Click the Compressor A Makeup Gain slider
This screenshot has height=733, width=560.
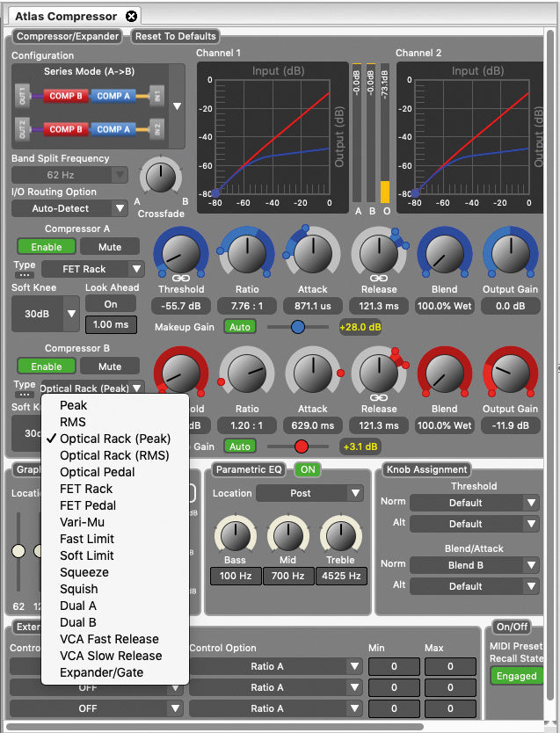pyautogui.click(x=297, y=327)
